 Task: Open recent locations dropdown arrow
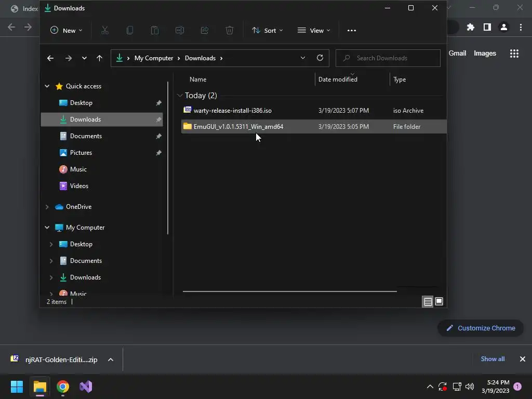[84, 58]
